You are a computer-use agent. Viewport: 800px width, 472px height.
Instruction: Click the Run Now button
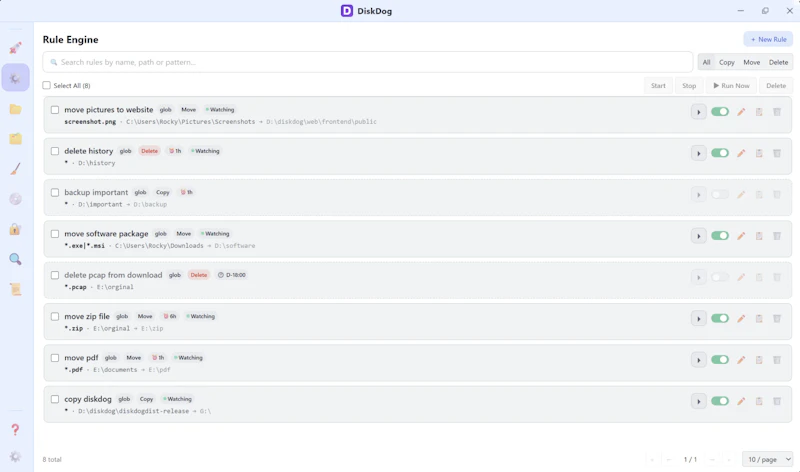(x=731, y=86)
